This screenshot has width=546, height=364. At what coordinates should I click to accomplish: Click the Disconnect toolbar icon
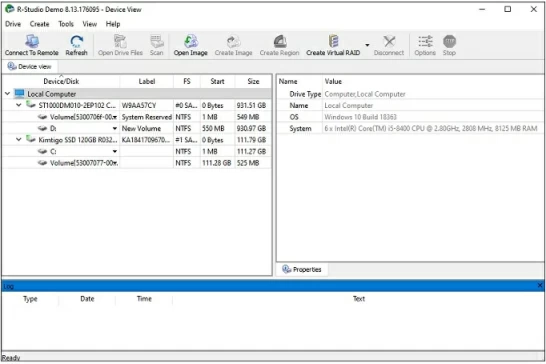click(x=389, y=41)
